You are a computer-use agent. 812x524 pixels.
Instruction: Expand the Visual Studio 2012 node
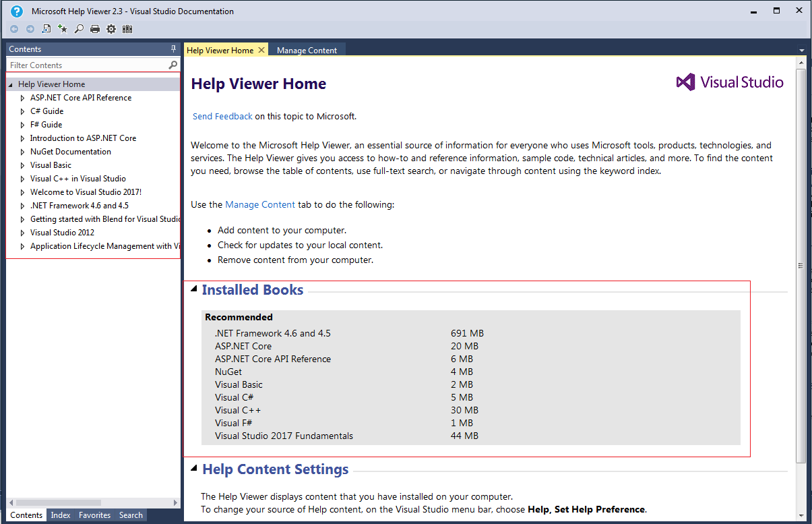click(x=22, y=233)
